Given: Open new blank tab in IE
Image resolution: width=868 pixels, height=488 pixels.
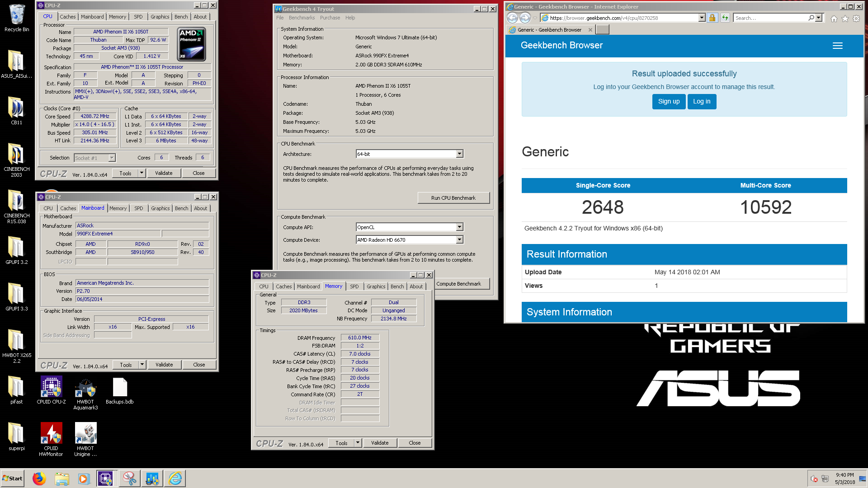Looking at the screenshot, I should (602, 30).
